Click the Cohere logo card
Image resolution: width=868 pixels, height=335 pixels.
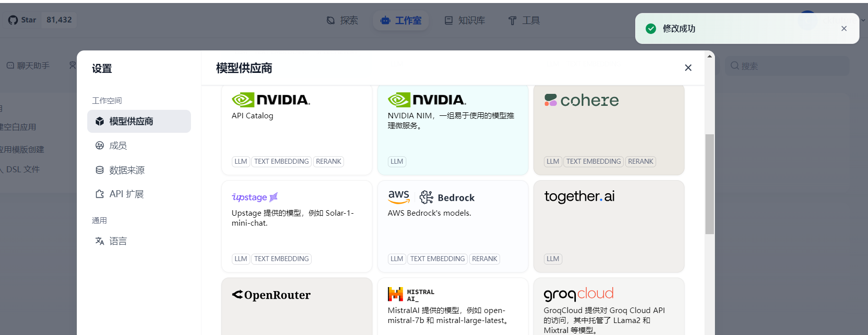[609, 130]
